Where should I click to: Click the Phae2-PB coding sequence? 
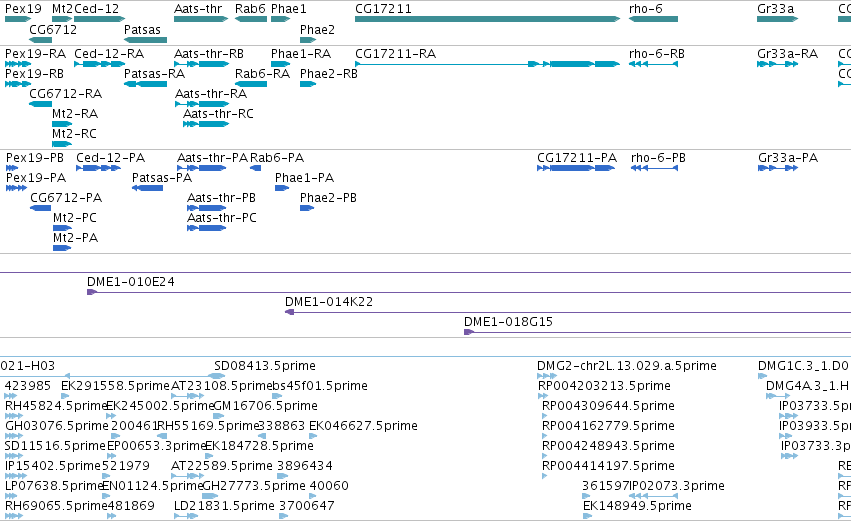pyautogui.click(x=307, y=208)
